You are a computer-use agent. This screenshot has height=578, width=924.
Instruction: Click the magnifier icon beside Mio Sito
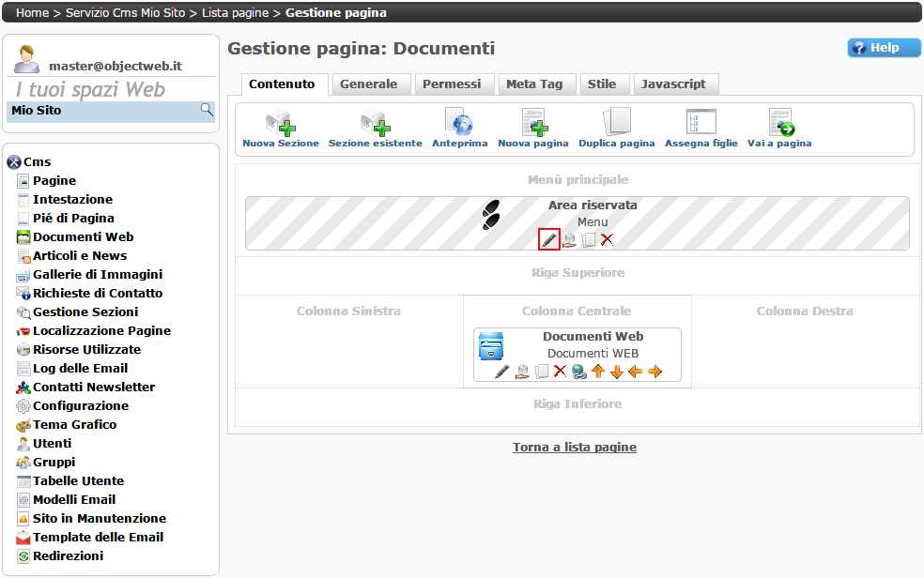click(x=207, y=111)
